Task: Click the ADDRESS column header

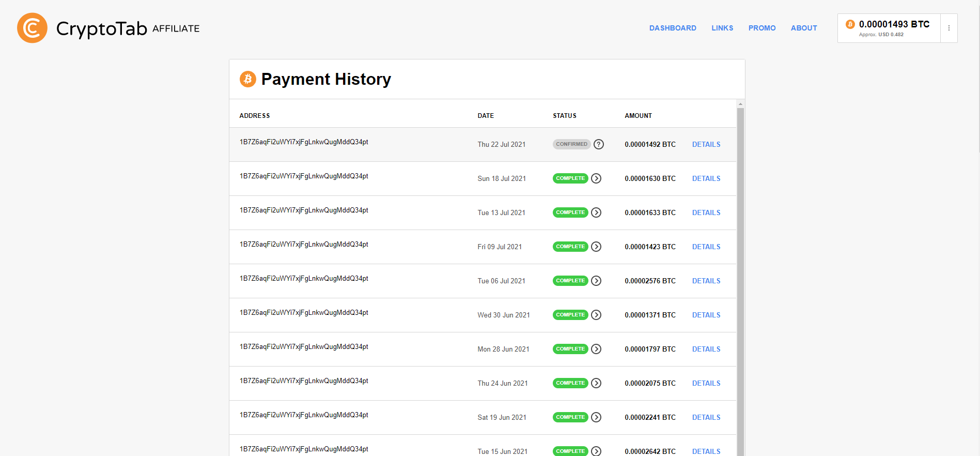Action: pyautogui.click(x=255, y=116)
